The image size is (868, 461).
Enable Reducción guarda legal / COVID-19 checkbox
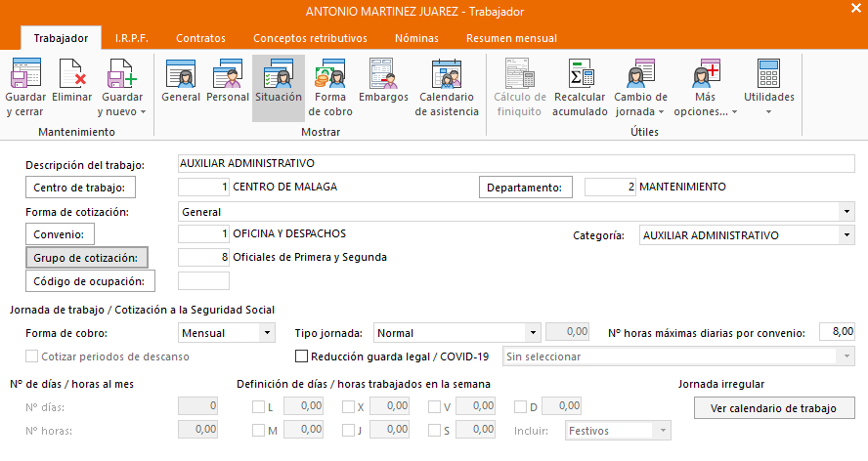pos(302,356)
